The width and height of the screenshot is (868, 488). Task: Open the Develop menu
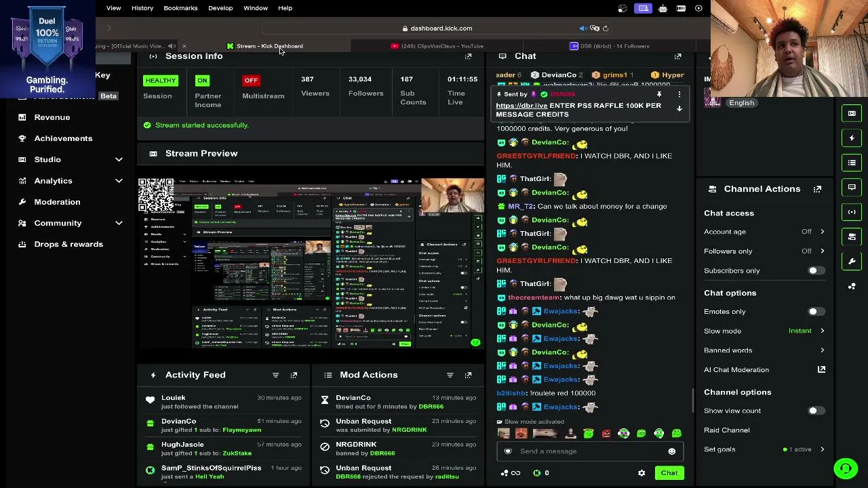coord(220,8)
